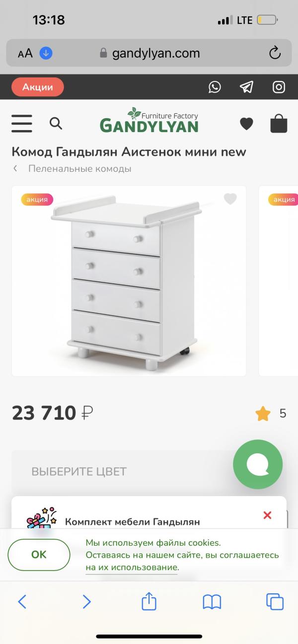
Task: Open the hamburger menu
Action: (x=22, y=124)
